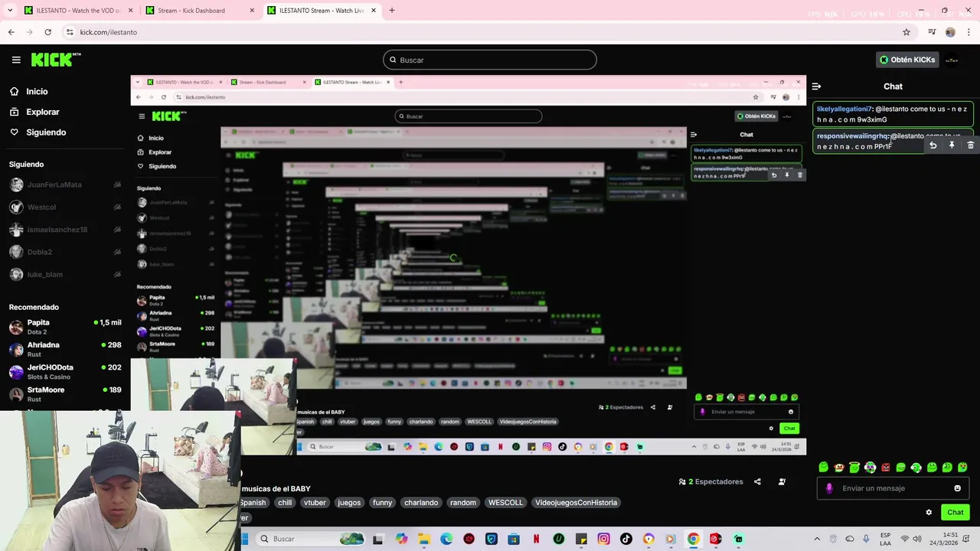980x551 pixels.
Task: Bookmark this page with the star icon
Action: click(906, 32)
